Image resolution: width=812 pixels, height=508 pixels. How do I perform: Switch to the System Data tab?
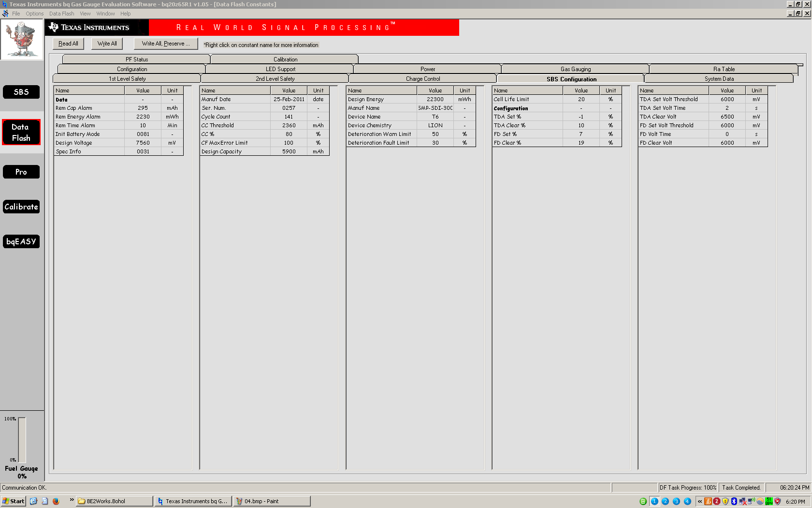click(719, 79)
